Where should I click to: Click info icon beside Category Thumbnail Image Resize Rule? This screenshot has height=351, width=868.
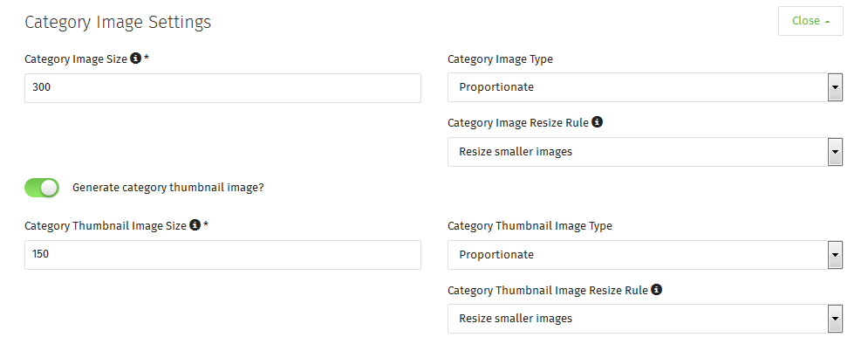656,289
